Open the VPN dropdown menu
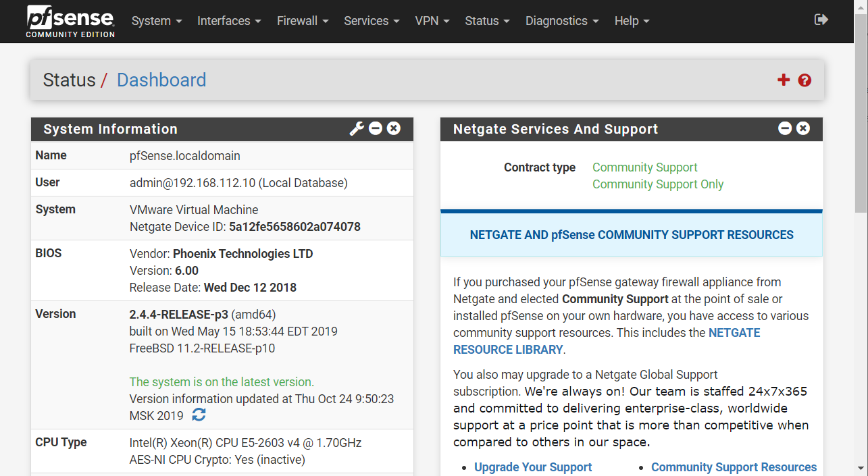This screenshot has height=476, width=868. coord(432,21)
